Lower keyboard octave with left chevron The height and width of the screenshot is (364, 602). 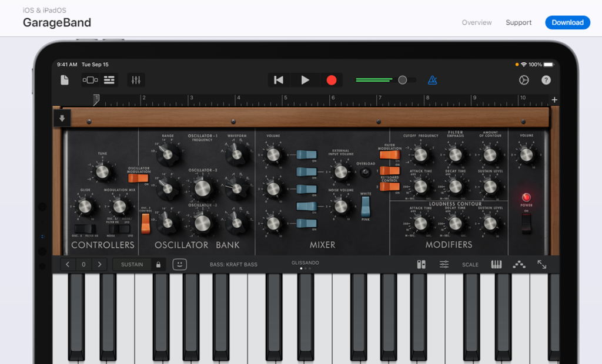click(x=68, y=264)
